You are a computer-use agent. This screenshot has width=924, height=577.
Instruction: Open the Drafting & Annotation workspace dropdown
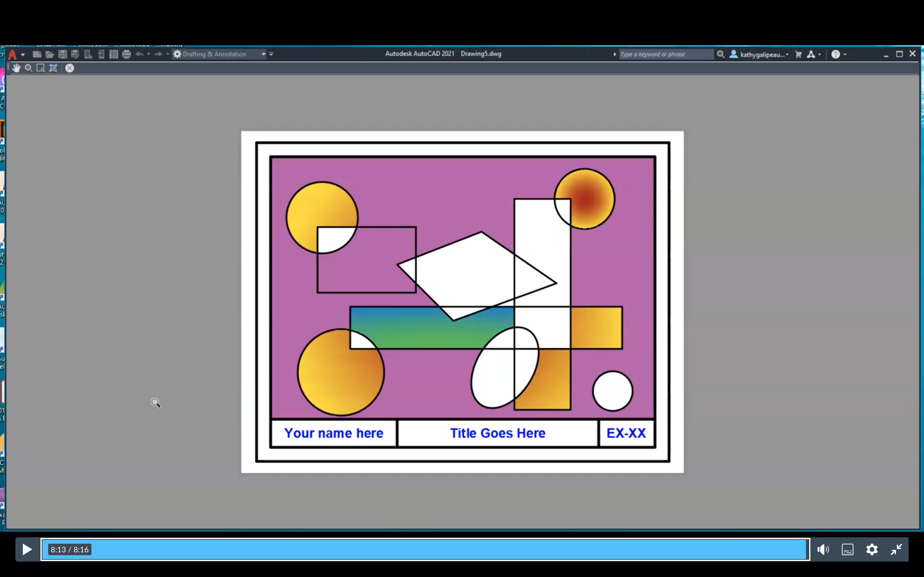point(263,54)
